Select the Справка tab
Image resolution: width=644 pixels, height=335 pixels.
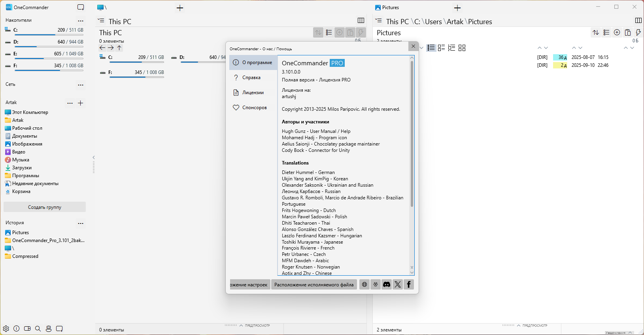[x=253, y=78]
